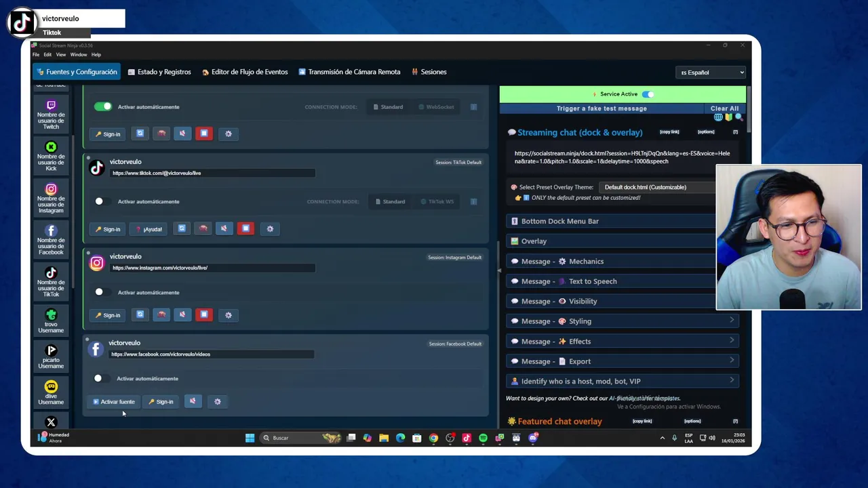Open the Twitch username source in sidebar
The image size is (868, 488).
[51, 114]
